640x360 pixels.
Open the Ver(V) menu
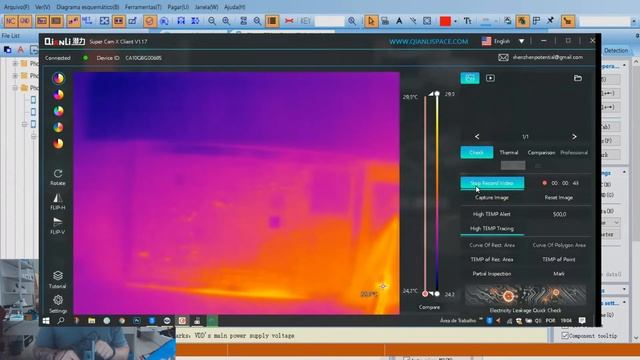point(42,7)
